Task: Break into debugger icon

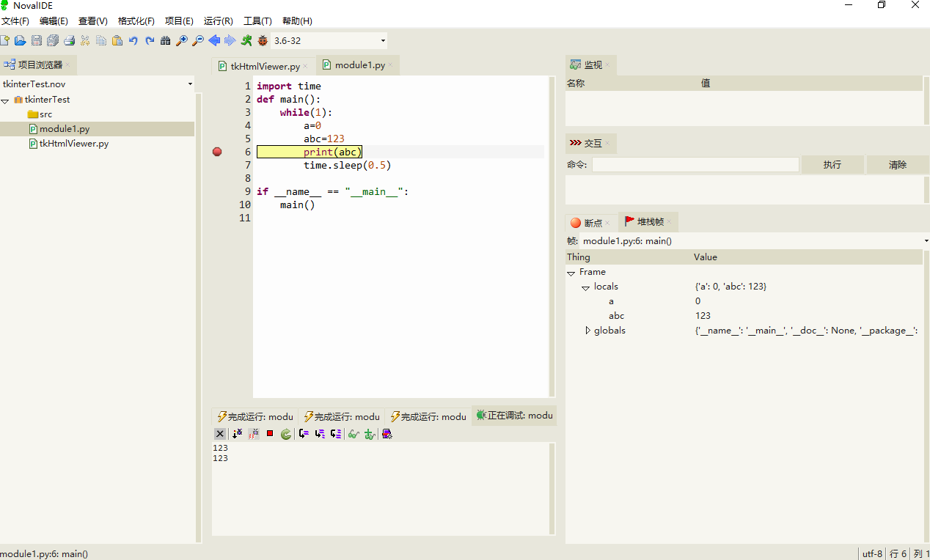Action: coord(254,434)
